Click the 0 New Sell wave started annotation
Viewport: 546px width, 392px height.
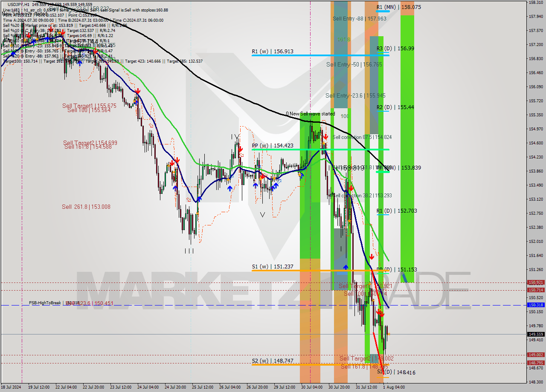pos(311,114)
